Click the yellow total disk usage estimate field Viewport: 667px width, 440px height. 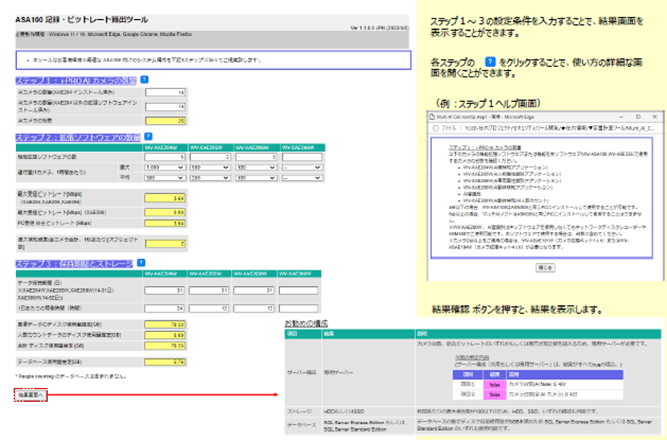click(165, 346)
